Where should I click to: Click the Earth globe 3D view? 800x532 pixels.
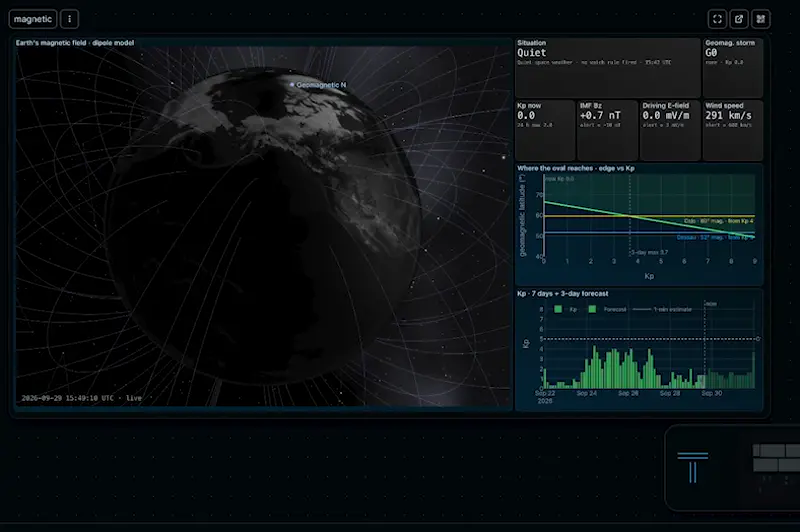[x=264, y=224]
